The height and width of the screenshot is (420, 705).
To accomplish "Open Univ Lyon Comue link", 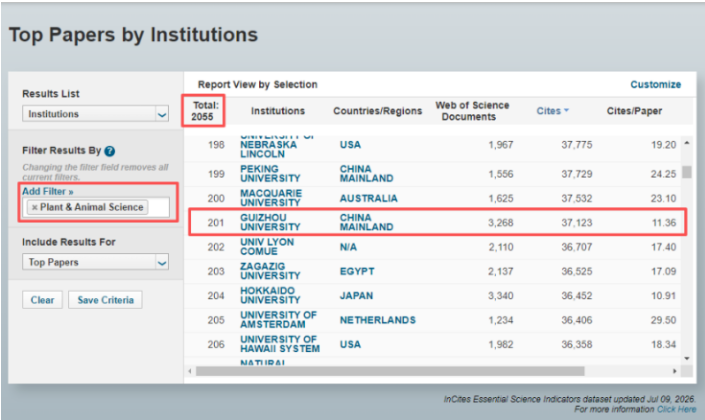I will [267, 246].
